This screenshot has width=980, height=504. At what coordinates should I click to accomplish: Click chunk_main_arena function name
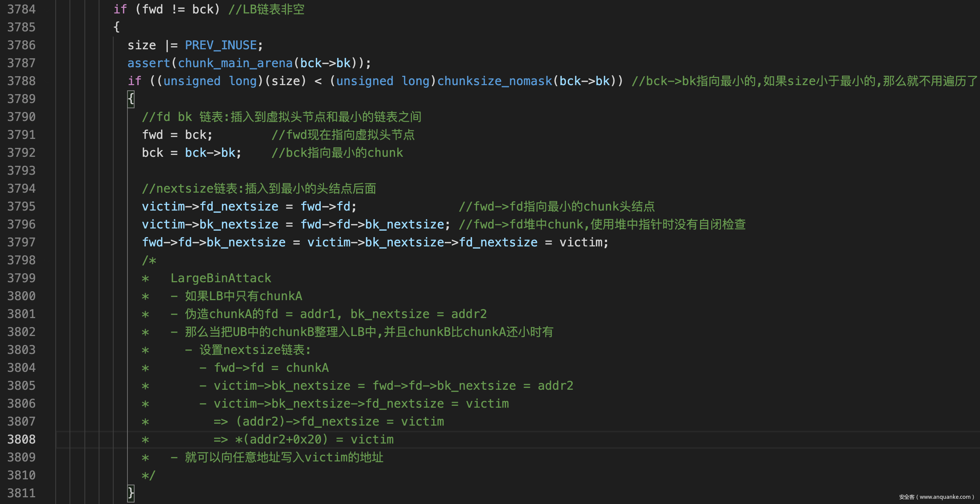(x=235, y=63)
